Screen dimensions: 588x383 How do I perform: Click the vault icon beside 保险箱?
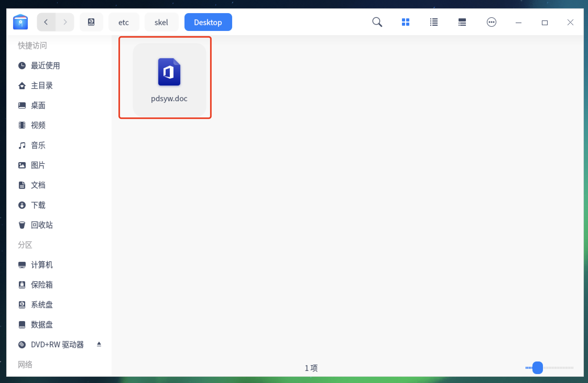click(x=22, y=285)
